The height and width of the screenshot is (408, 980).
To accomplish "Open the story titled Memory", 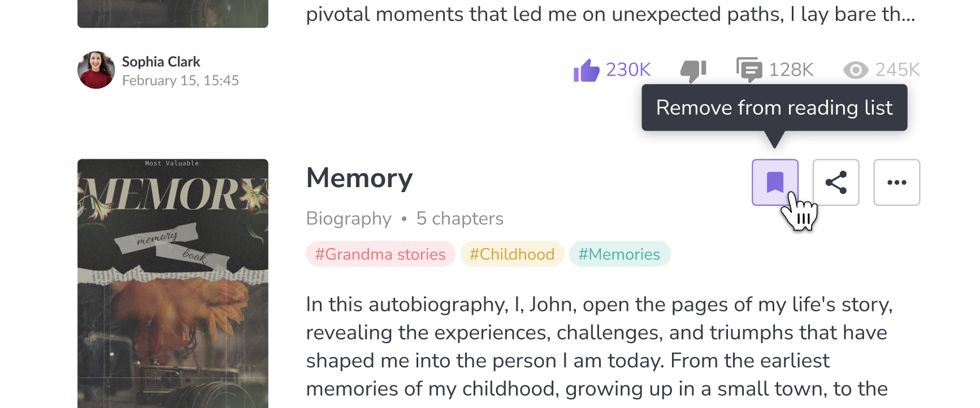I will click(x=359, y=177).
